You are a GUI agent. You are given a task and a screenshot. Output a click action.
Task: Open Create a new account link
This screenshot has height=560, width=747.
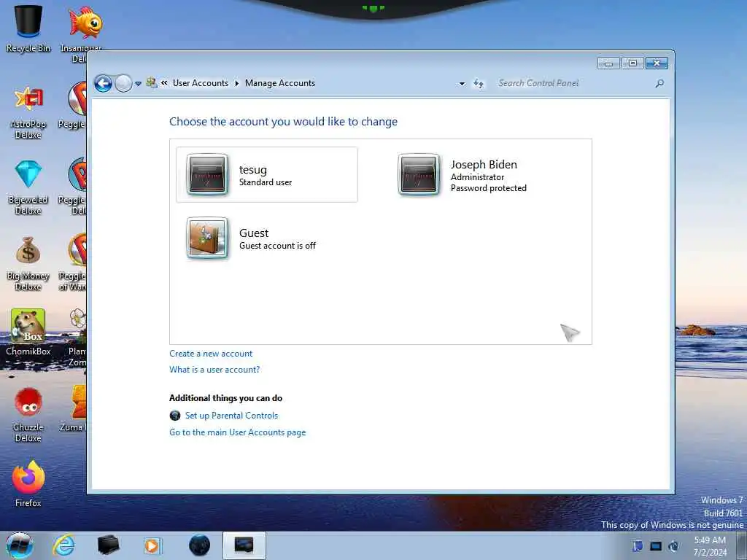pyautogui.click(x=211, y=354)
